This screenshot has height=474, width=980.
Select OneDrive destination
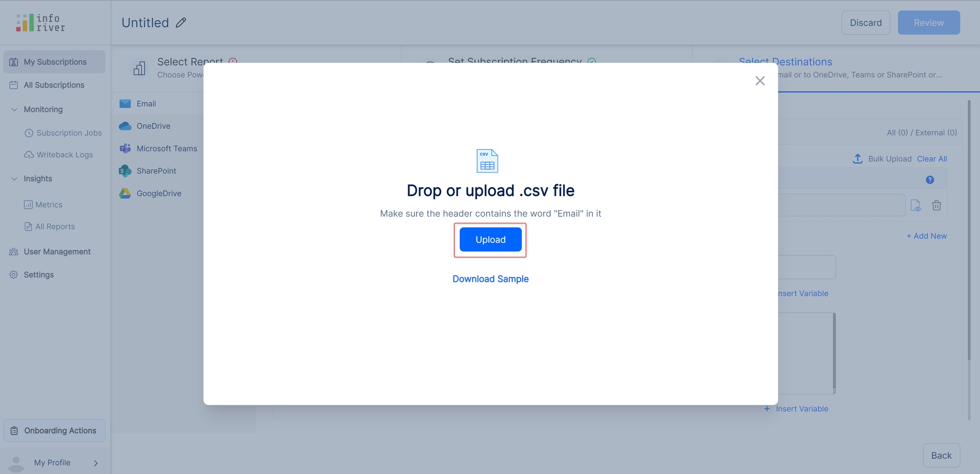(153, 126)
